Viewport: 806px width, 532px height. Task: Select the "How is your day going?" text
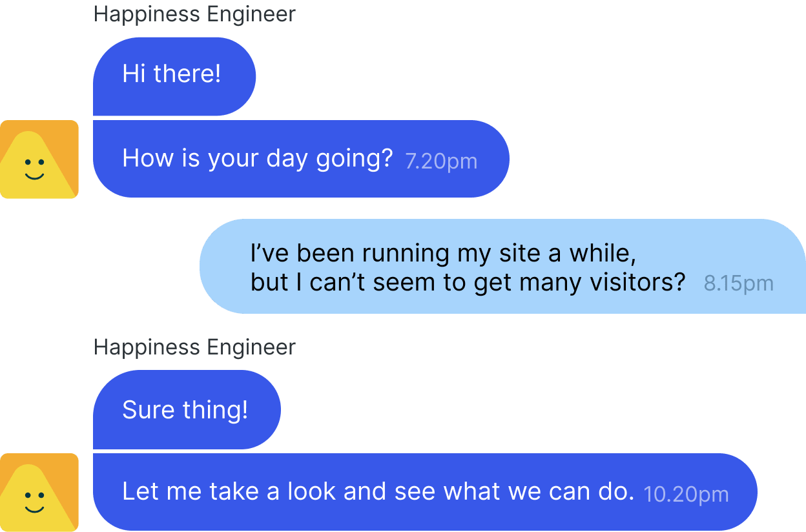pos(257,158)
